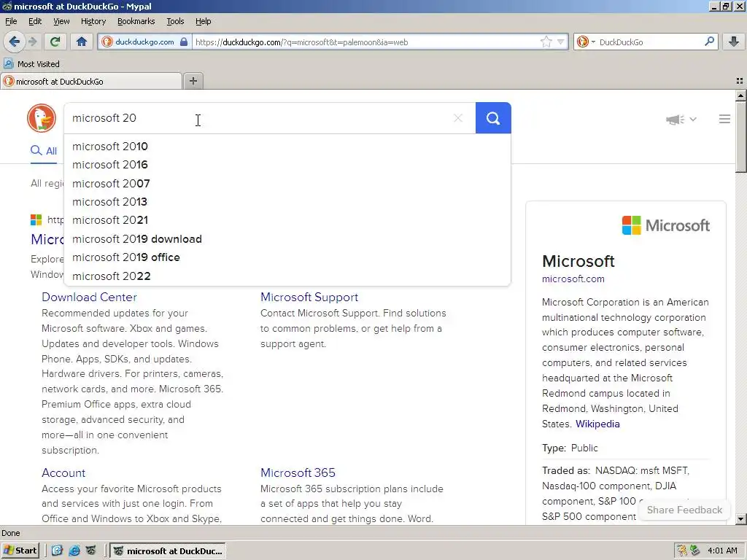Open the List all tabs icon

coord(740,82)
